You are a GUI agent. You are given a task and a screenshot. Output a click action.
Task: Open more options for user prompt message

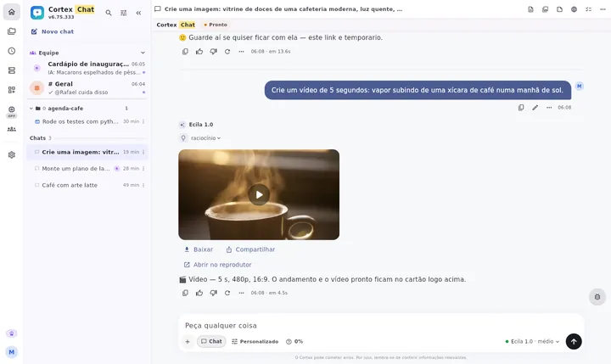tap(549, 108)
